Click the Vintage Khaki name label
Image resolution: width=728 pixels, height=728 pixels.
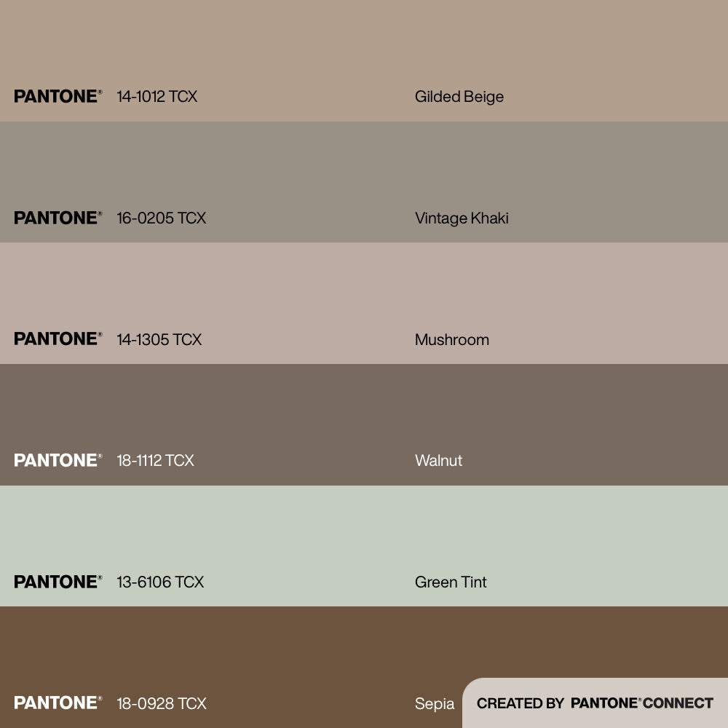click(461, 218)
